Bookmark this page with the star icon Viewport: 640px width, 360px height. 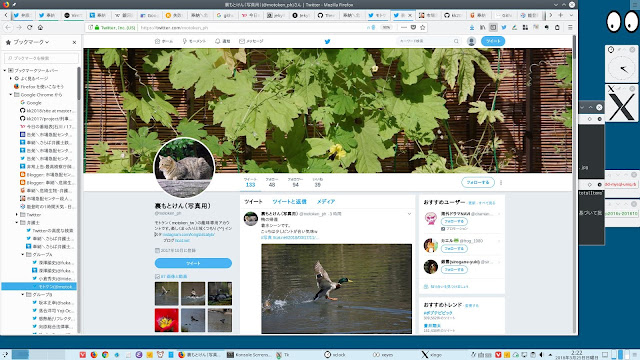click(422, 27)
